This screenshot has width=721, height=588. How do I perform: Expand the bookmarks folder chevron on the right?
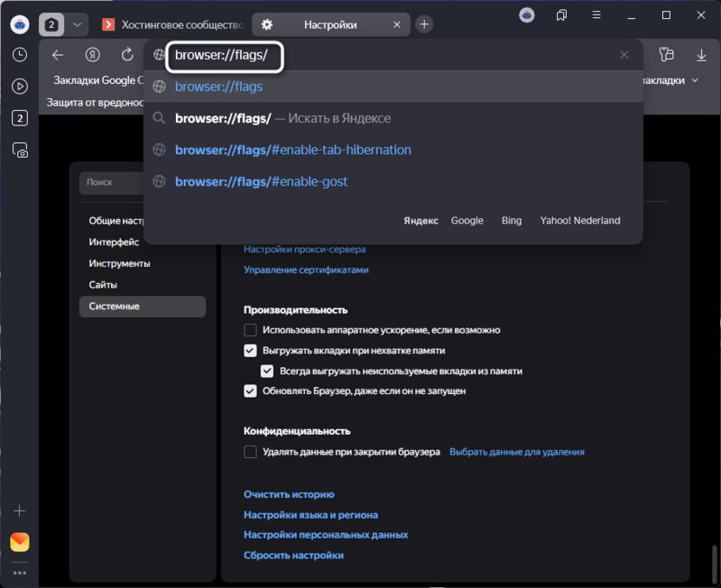tap(694, 81)
